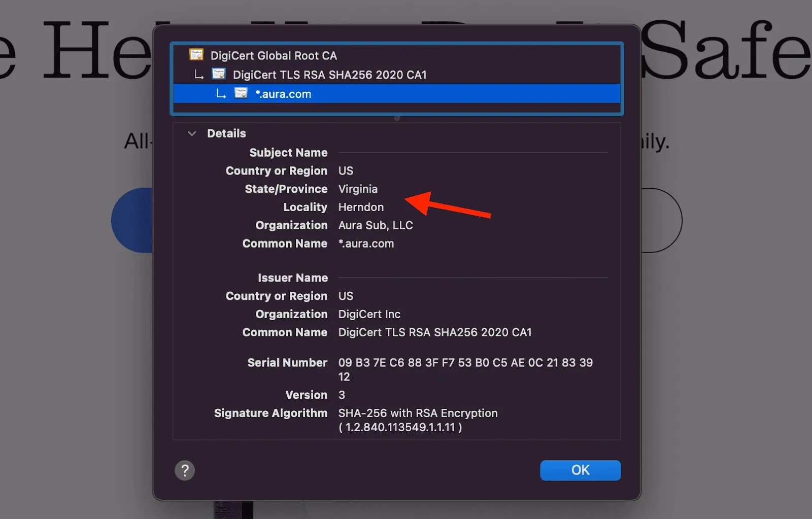812x519 pixels.
Task: Select the Serial Number value text
Action: point(465,363)
